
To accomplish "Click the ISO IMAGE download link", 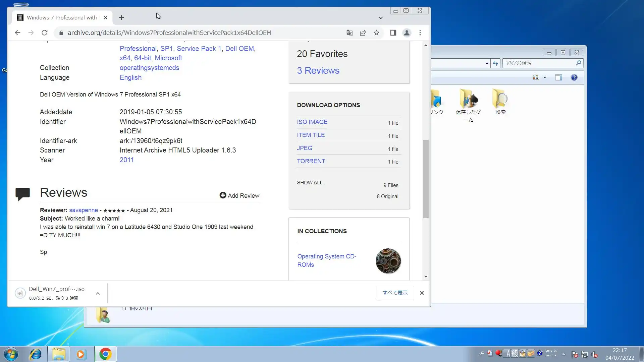I will 312,122.
